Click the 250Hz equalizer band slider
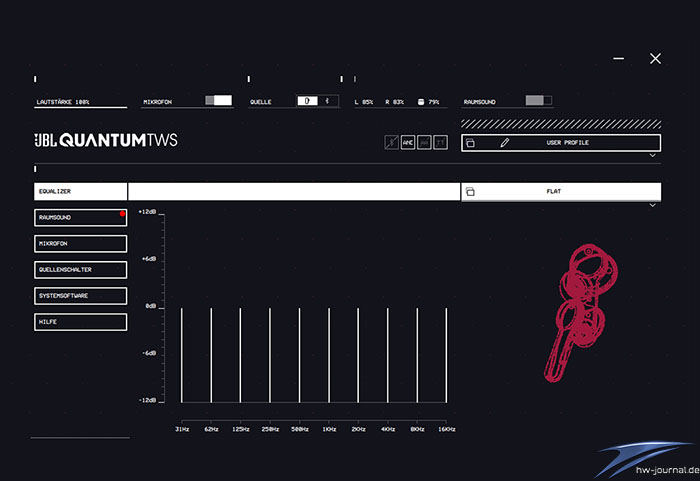 pyautogui.click(x=270, y=355)
